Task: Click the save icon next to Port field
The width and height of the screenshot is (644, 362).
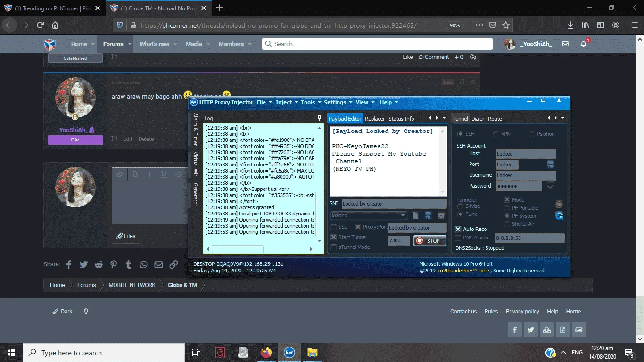Action: click(x=550, y=165)
